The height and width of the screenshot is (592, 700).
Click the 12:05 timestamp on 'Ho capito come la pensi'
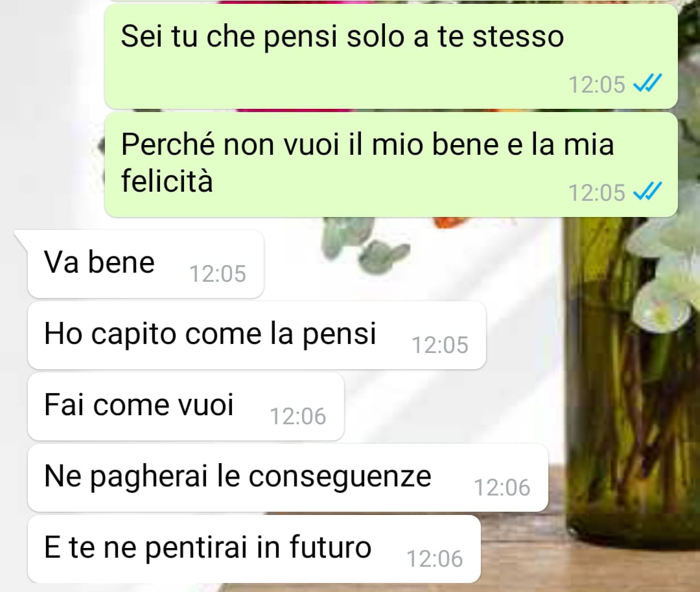pyautogui.click(x=440, y=345)
